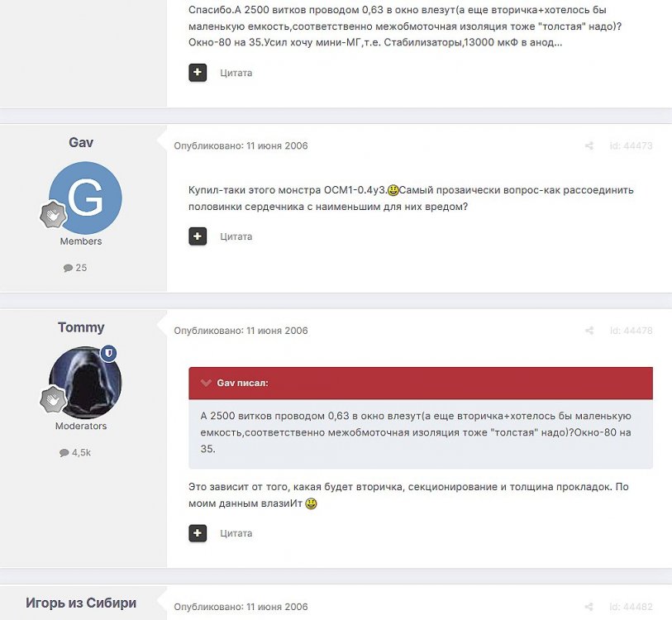Share the post id 44482
Image resolution: width=672 pixels, height=620 pixels.
click(x=589, y=607)
